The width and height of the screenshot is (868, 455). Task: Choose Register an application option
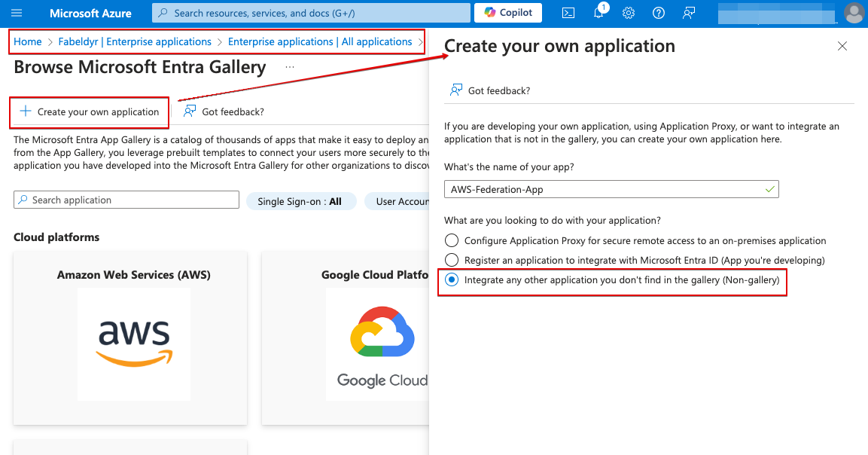tap(452, 260)
